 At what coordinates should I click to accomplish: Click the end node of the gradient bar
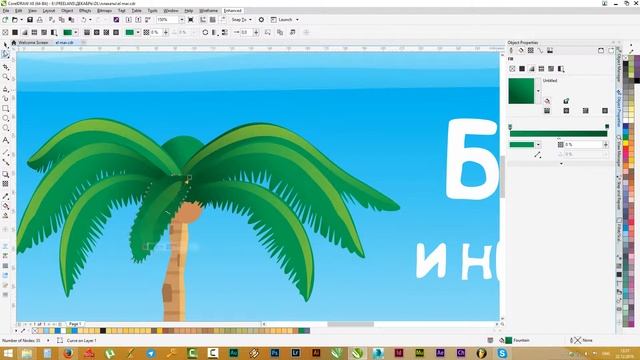tap(607, 127)
